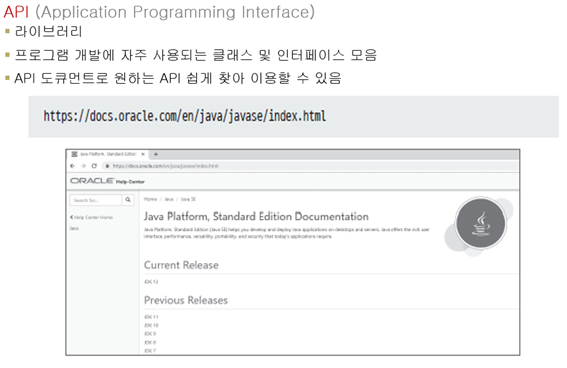Click the search magnifier icon

pyautogui.click(x=128, y=200)
